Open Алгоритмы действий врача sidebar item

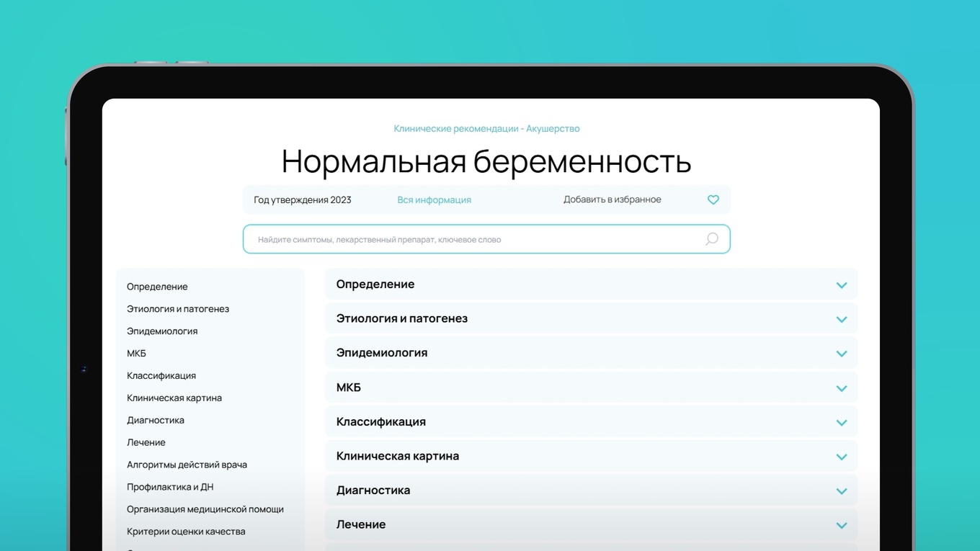tap(187, 465)
